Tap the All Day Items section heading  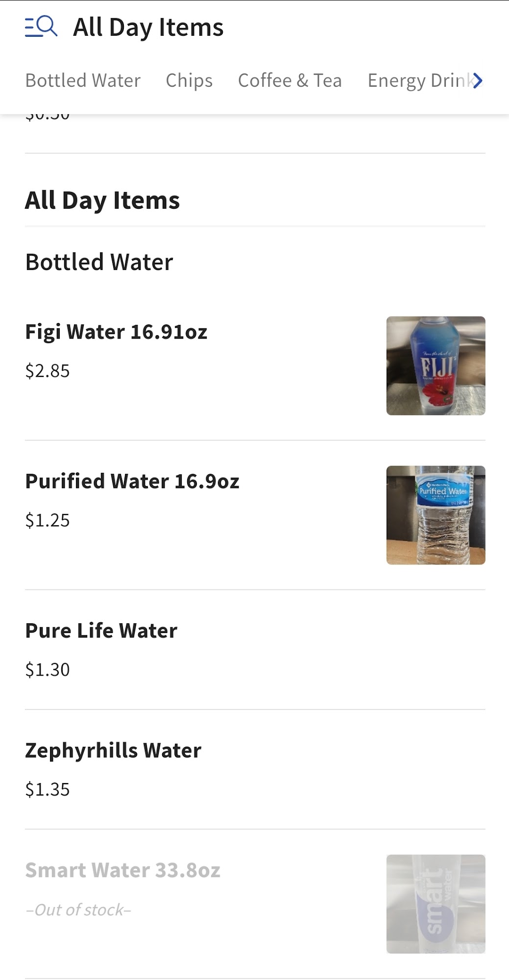[x=102, y=200]
